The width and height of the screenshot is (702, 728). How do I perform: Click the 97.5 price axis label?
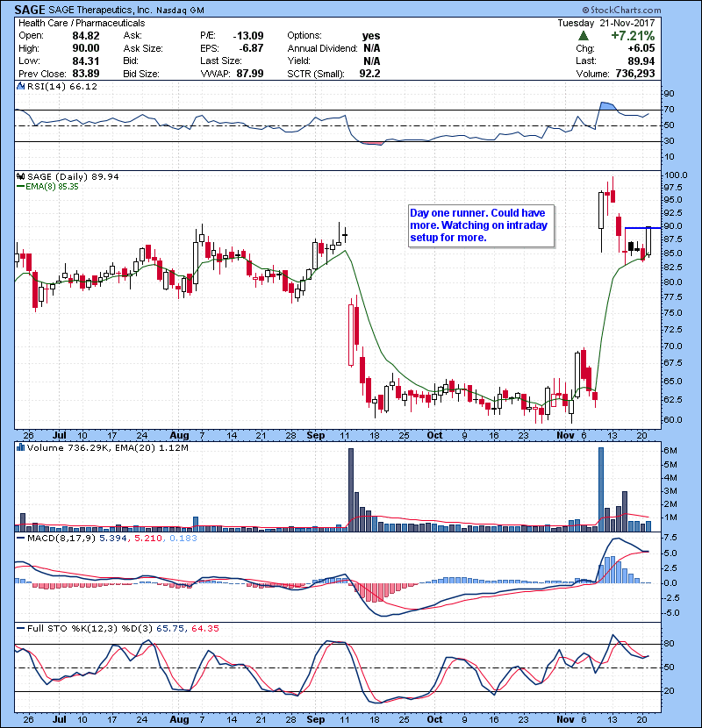coord(673,187)
